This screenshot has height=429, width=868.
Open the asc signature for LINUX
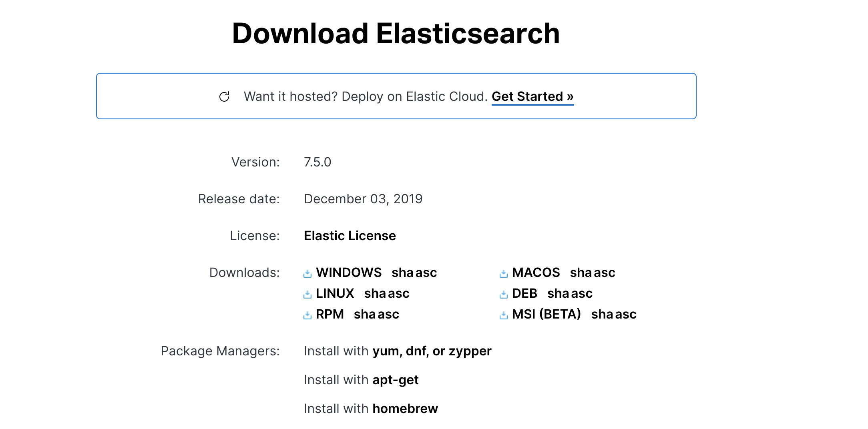point(398,294)
